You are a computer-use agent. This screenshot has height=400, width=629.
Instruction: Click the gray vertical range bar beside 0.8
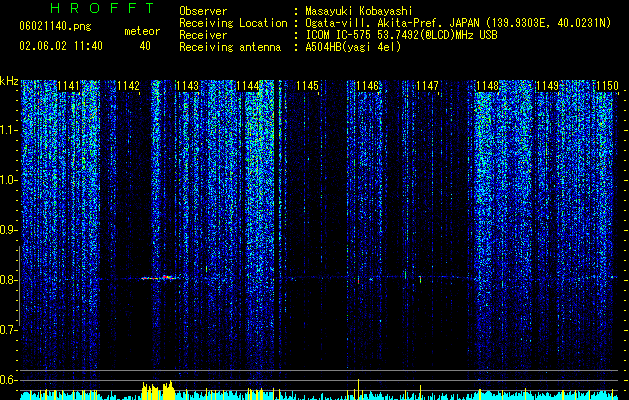click(19, 286)
